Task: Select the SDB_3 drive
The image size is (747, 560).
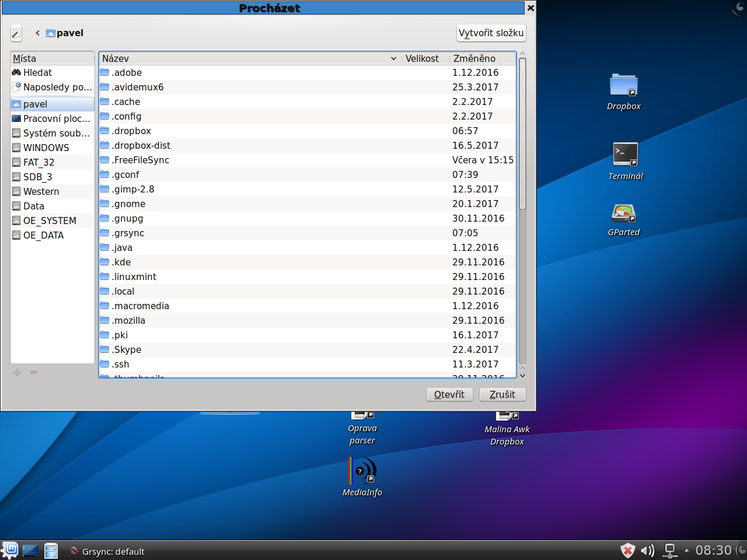Action: coord(53,177)
